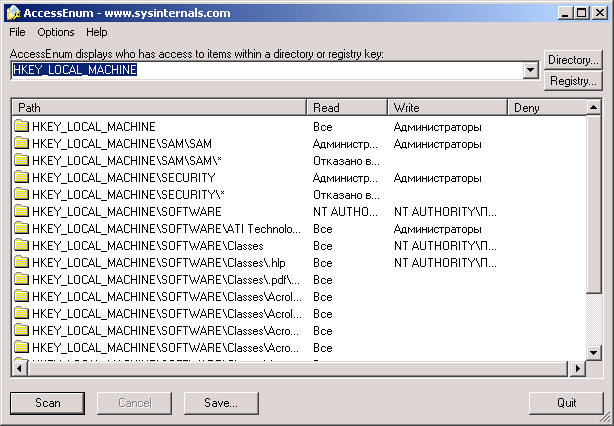Select HKEY_LOCAL_MACHINE\SECURITY path text
614x426 pixels.
click(124, 178)
